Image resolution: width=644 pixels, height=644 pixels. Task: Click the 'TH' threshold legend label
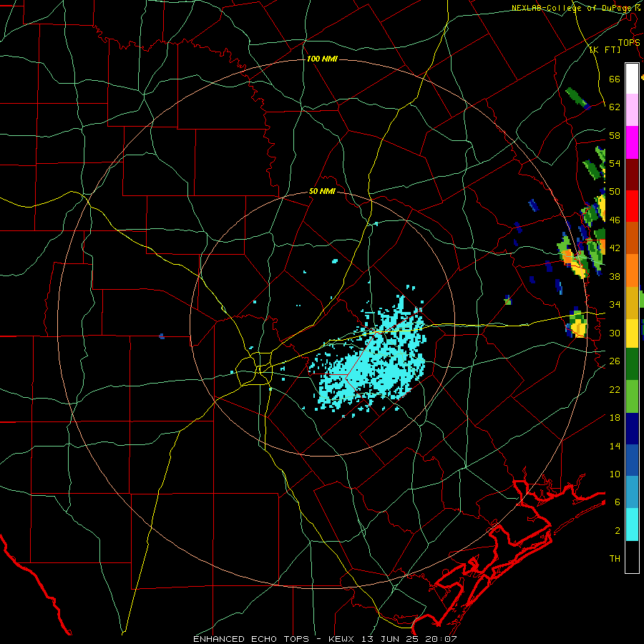(615, 559)
